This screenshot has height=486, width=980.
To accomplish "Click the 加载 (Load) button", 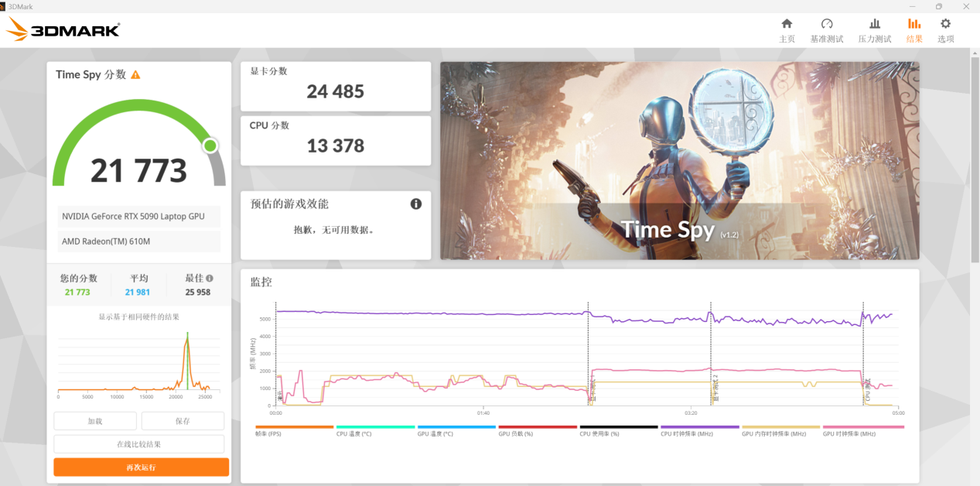I will point(95,421).
